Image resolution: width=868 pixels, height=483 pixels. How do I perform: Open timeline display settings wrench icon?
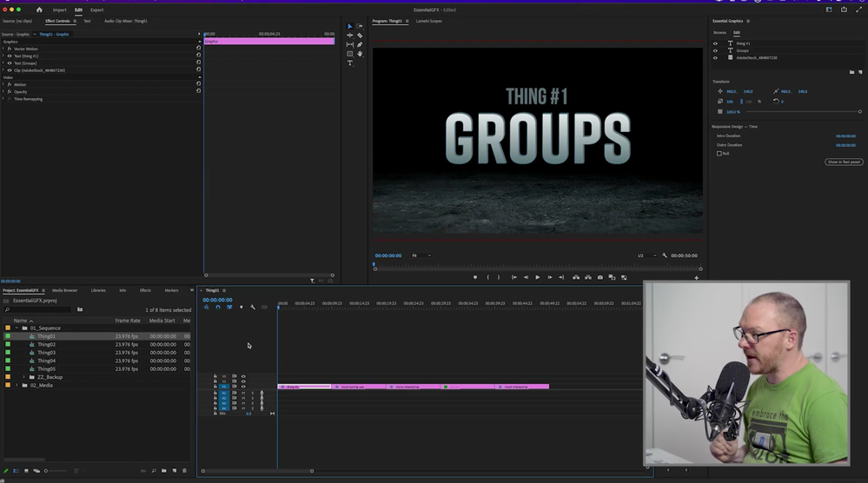click(x=253, y=307)
